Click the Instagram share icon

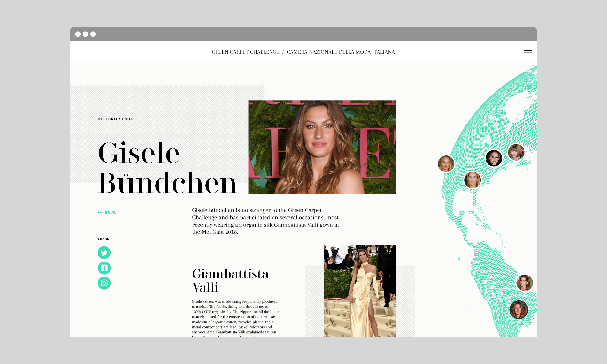(104, 283)
